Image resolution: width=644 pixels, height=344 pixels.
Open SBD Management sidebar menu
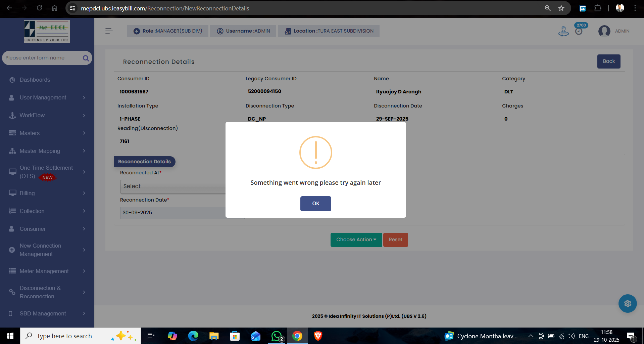pos(47,313)
